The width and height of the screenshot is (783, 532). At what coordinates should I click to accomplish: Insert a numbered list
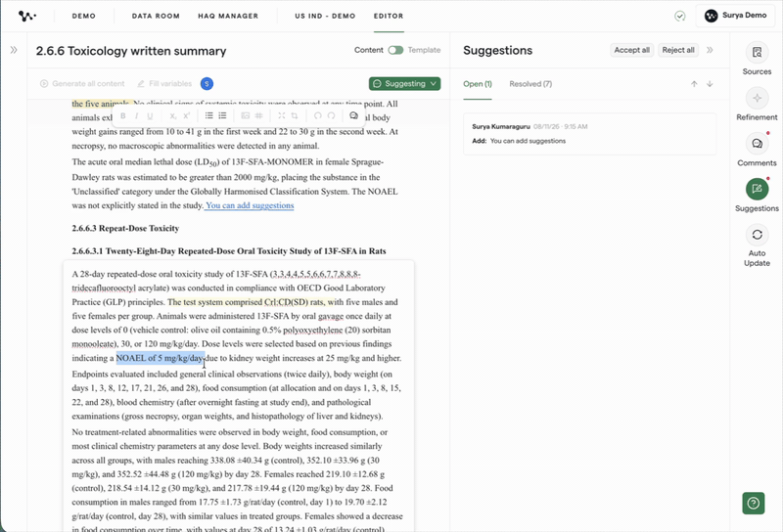pyautogui.click(x=223, y=115)
